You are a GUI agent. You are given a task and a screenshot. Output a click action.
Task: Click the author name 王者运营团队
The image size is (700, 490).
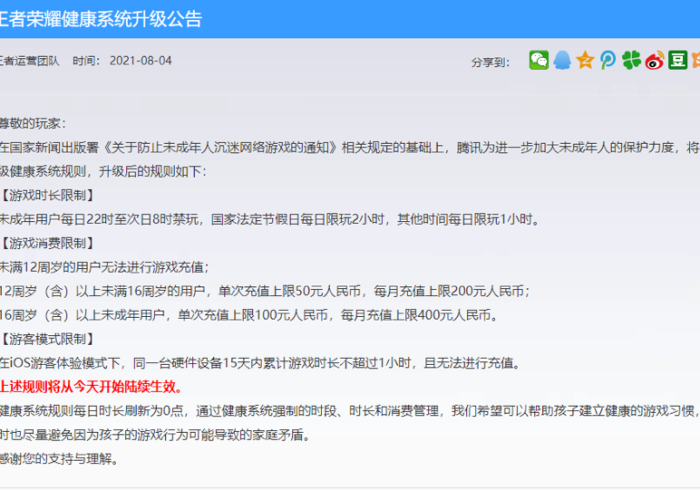coord(29,61)
